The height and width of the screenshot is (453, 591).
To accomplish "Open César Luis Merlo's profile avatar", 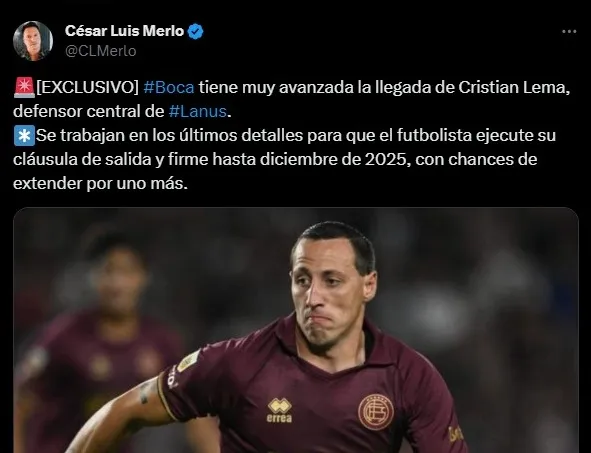I will pyautogui.click(x=33, y=41).
